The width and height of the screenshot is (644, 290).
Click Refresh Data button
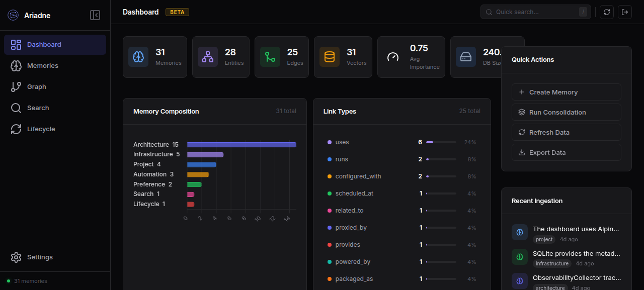tap(567, 132)
